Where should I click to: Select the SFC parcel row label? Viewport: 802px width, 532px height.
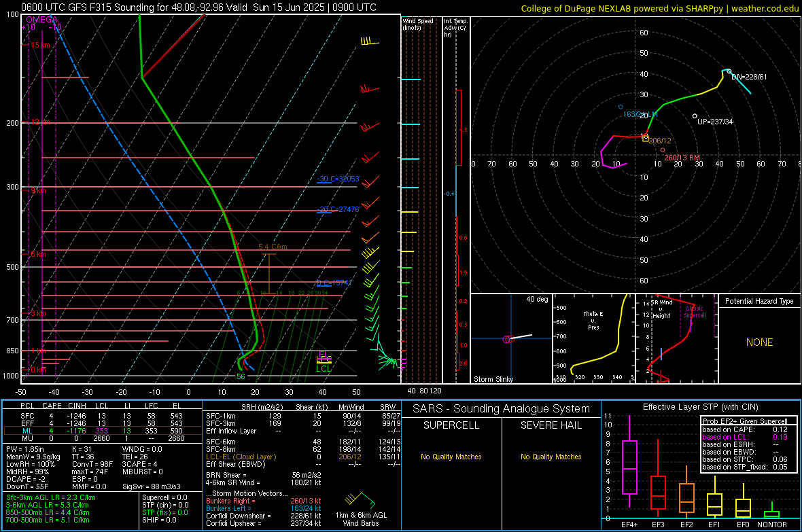point(27,416)
